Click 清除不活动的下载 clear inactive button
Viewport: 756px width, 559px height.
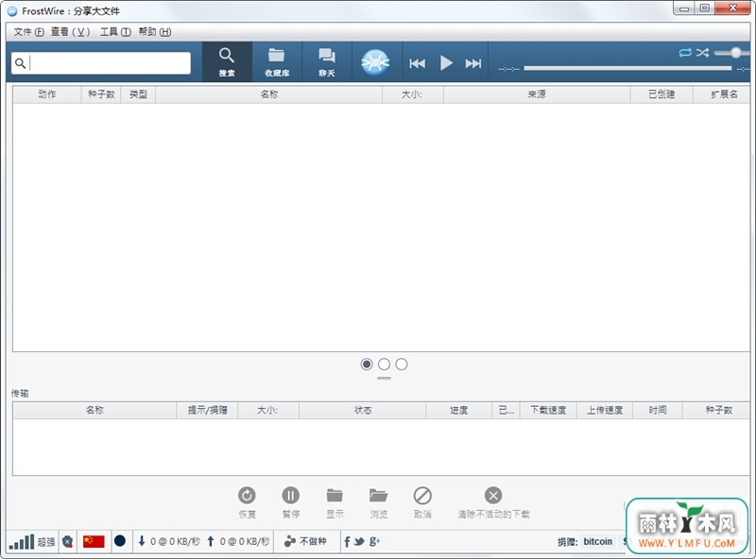pos(493,501)
